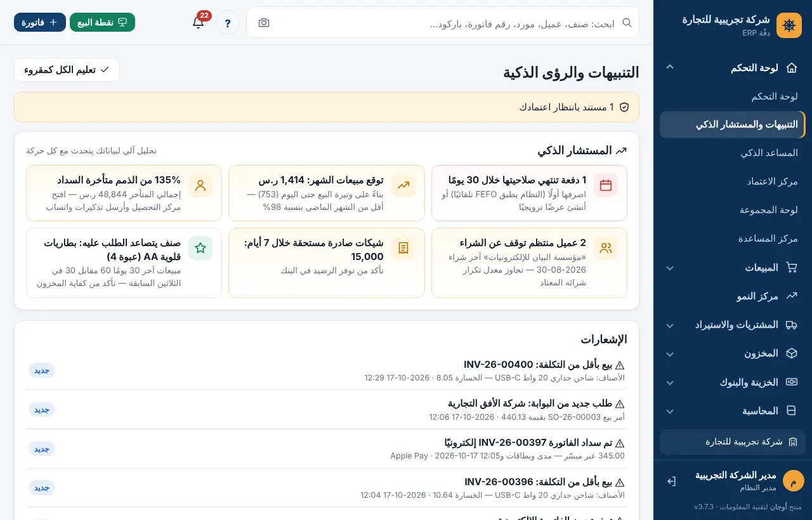This screenshot has height=520, width=812.
Task: Click the user avatar م in sidebar
Action: pos(794,481)
